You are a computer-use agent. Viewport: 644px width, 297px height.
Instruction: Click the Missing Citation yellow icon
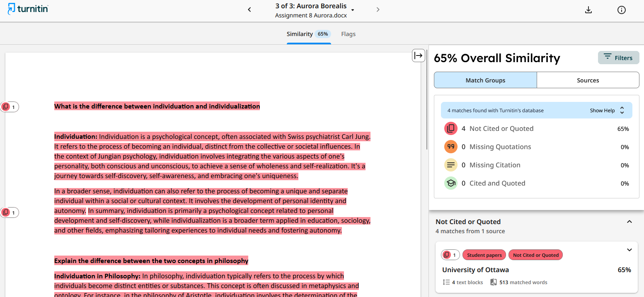tap(450, 165)
